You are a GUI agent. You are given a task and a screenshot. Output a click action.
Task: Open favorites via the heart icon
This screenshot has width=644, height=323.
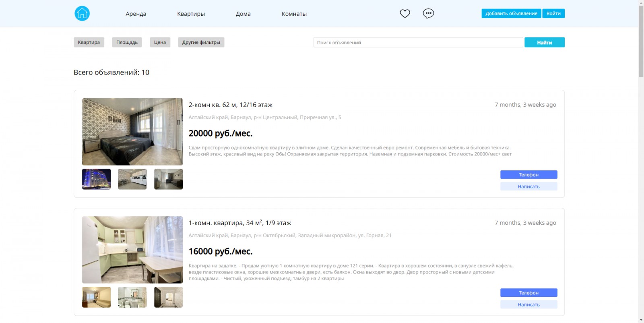click(x=405, y=13)
